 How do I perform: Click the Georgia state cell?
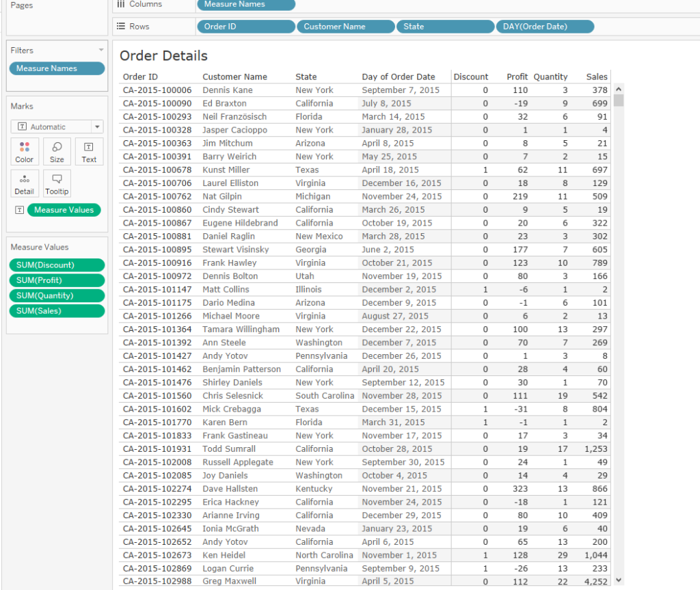[311, 250]
